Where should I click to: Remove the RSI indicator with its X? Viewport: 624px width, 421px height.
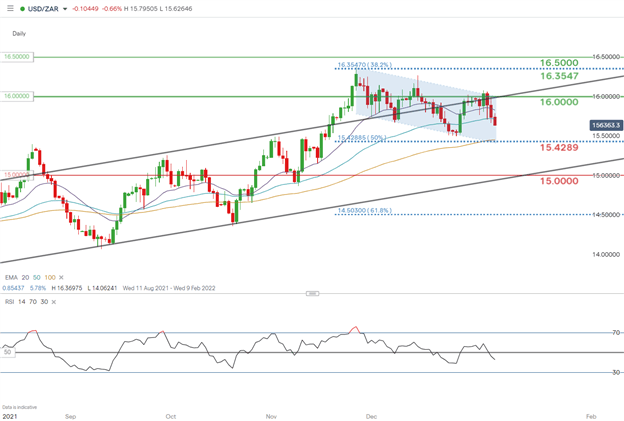tap(53, 302)
